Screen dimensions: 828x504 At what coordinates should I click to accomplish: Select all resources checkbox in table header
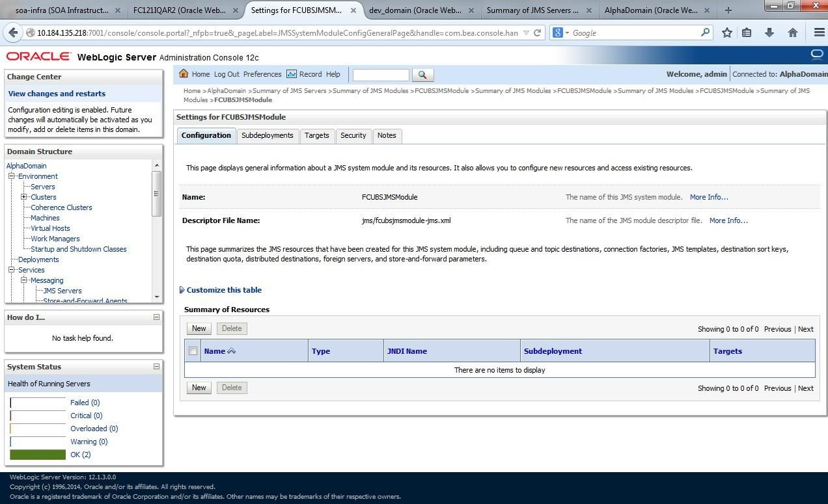point(193,351)
